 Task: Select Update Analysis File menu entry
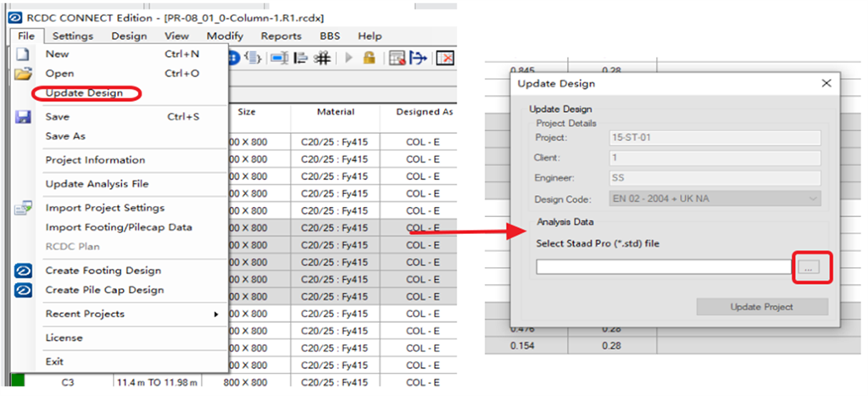(x=97, y=184)
